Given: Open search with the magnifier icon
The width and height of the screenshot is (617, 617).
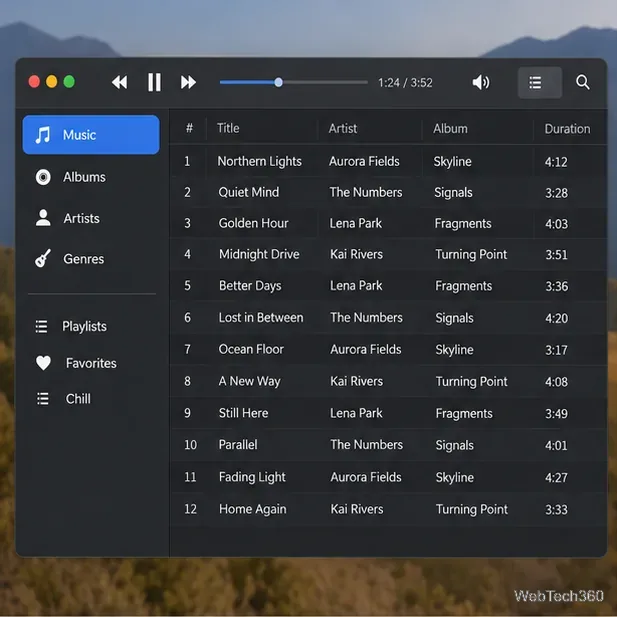Looking at the screenshot, I should [x=582, y=82].
